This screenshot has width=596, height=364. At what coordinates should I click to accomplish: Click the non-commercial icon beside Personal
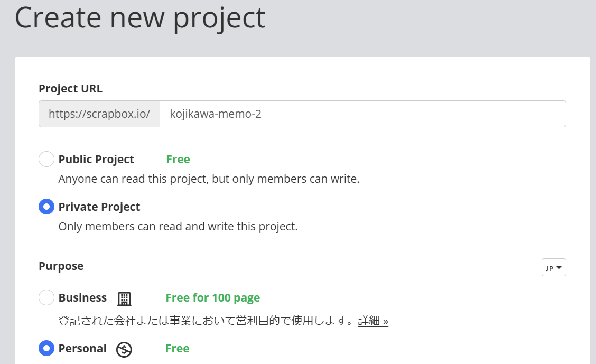(124, 349)
